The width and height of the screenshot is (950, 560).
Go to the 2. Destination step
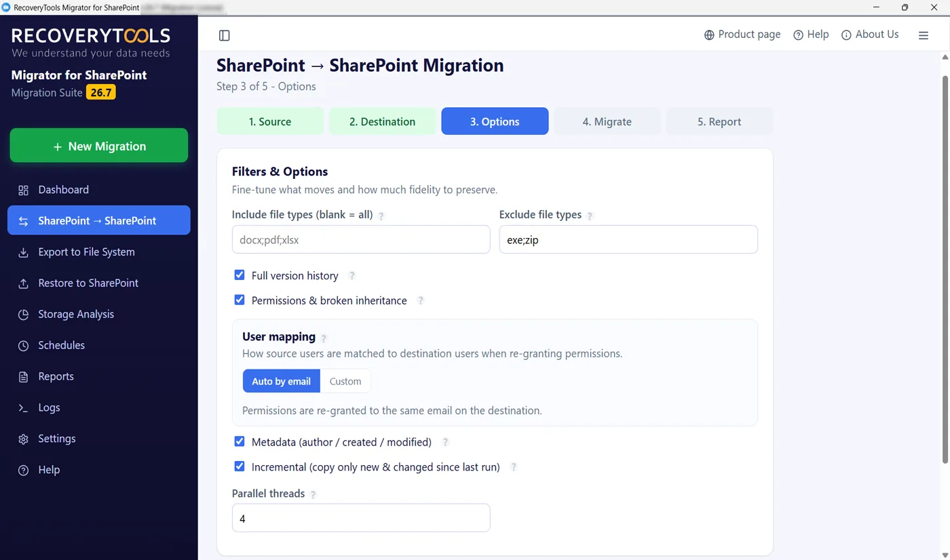(383, 121)
